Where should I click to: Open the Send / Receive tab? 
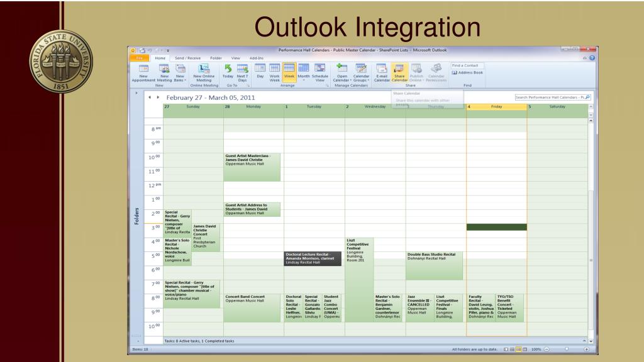187,58
